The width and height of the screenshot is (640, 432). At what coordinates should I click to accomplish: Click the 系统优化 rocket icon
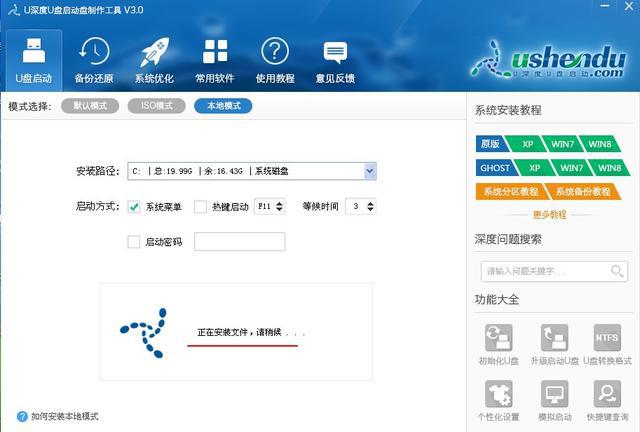153,59
